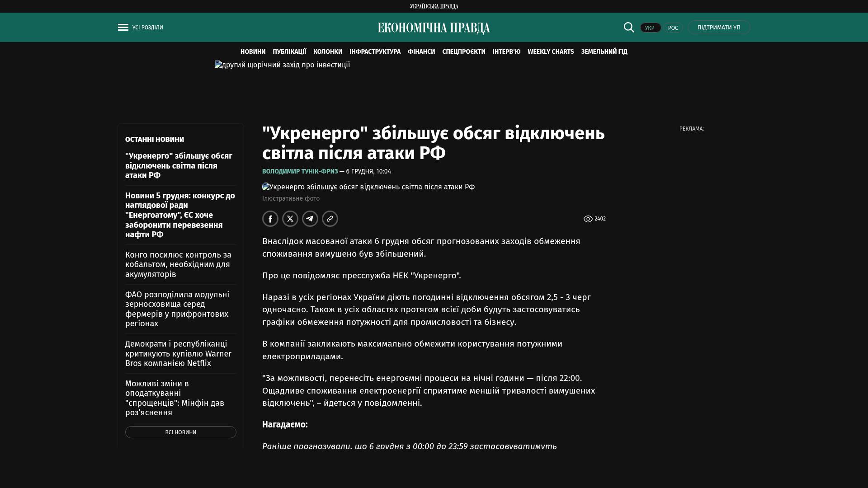
Task: Click the investment event banner image
Action: 282,65
